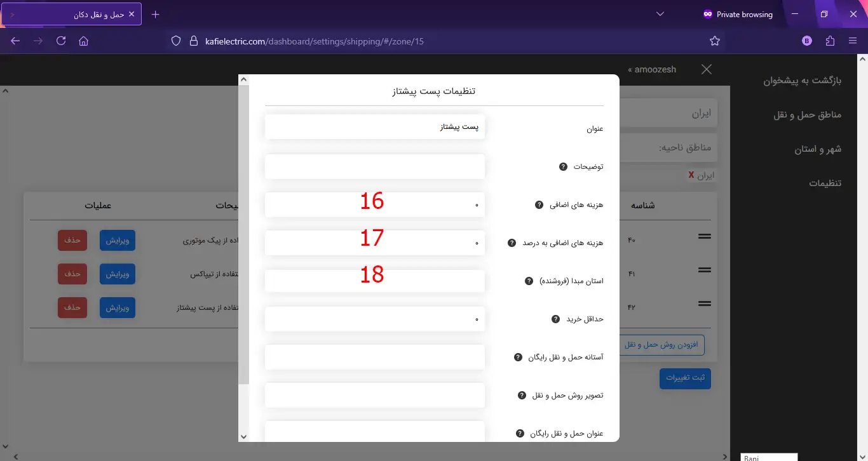This screenshot has width=868, height=461.
Task: Close the تنظیمات پست پیشتاز dialog
Action: 706,70
